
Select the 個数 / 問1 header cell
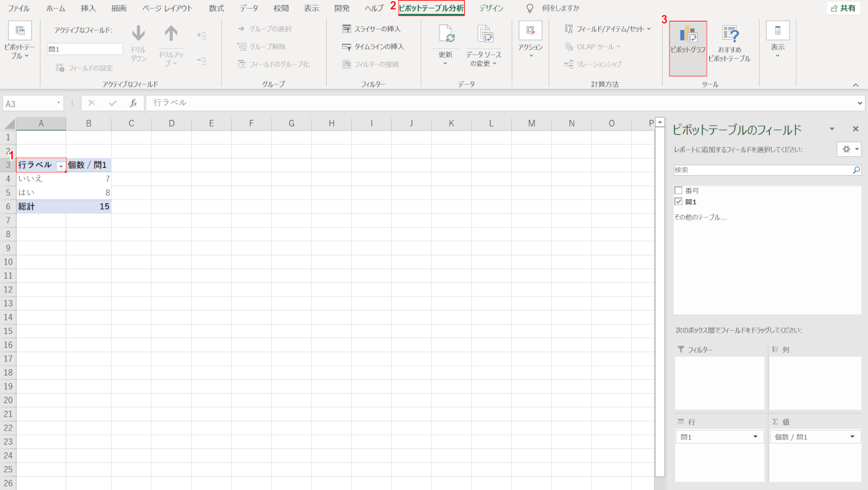89,165
